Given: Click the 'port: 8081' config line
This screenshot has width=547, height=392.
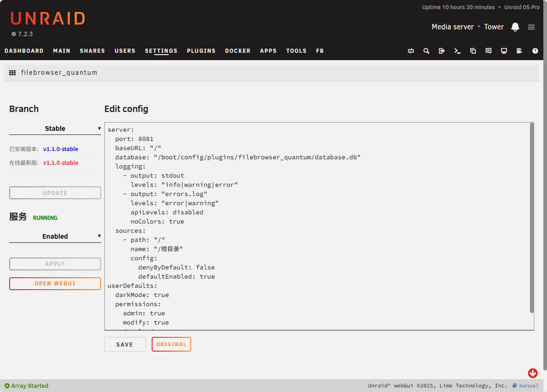Looking at the screenshot, I should pyautogui.click(x=135, y=139).
